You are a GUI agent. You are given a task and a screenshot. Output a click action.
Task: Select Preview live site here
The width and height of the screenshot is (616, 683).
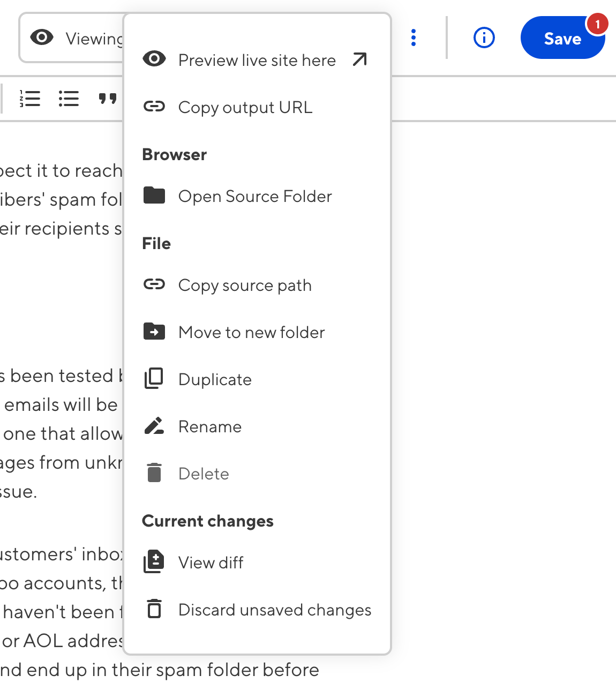257,60
